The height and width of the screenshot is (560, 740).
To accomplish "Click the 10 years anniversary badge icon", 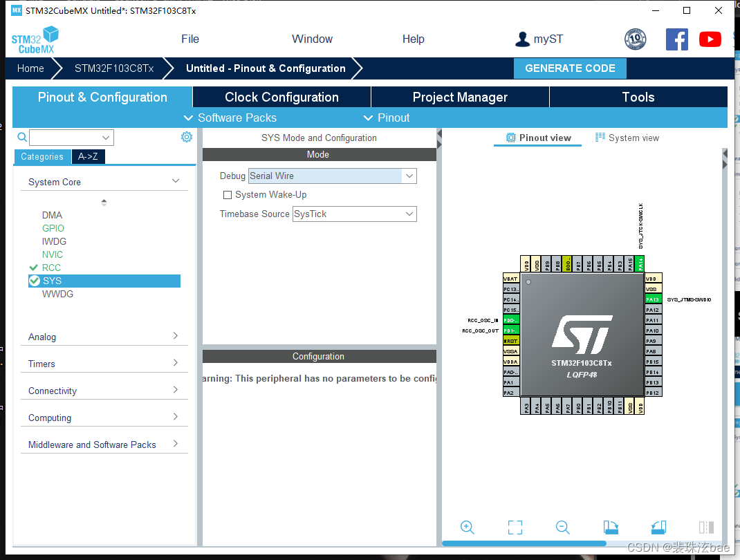I will coord(636,39).
